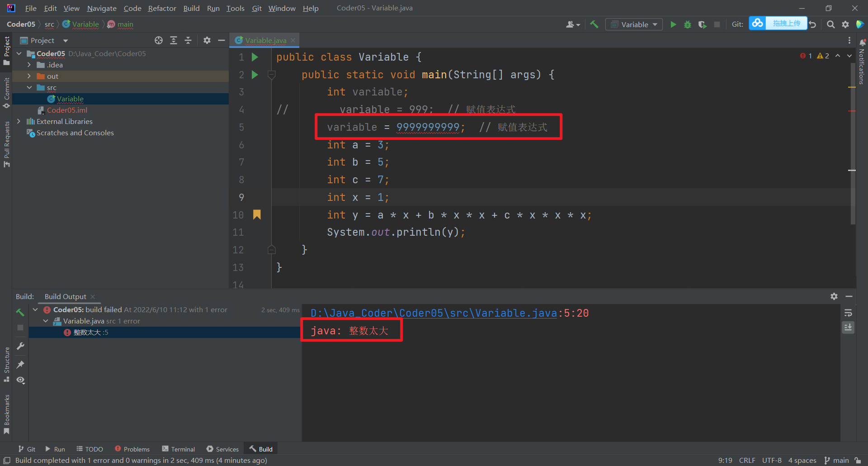Expand the .idea folder
The height and width of the screenshot is (466, 868).
[29, 65]
